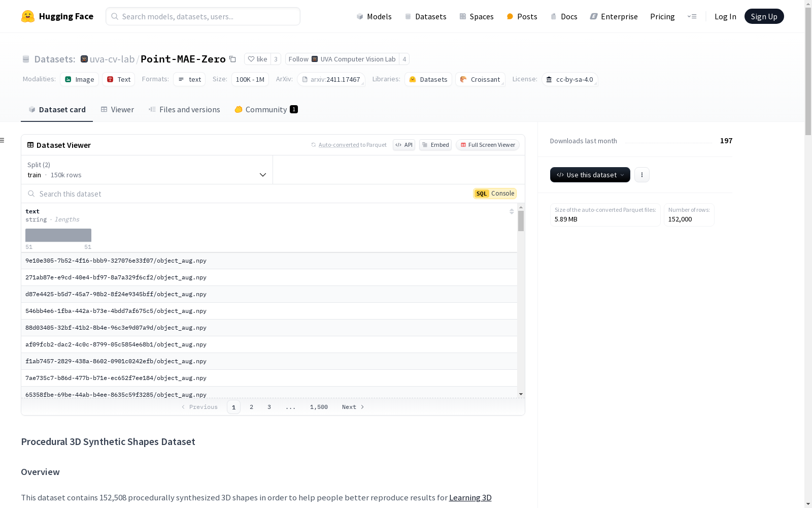
Task: Open Datasets in the top navigation
Action: click(425, 16)
